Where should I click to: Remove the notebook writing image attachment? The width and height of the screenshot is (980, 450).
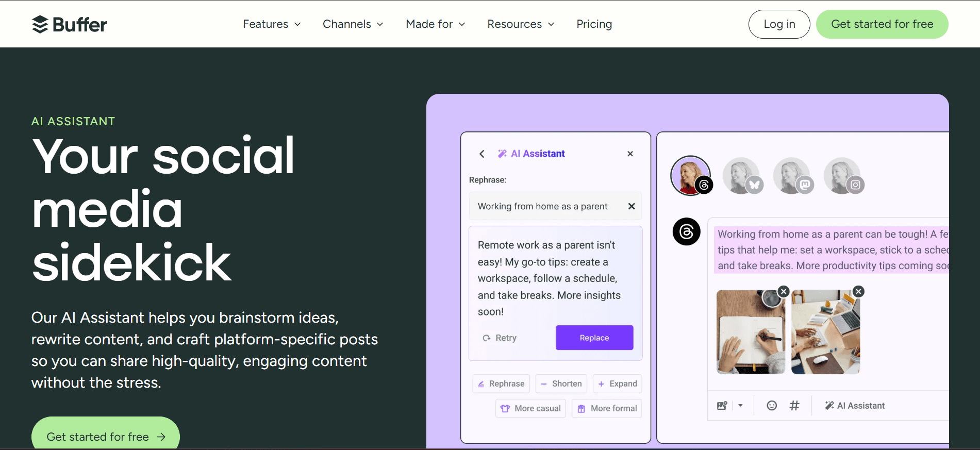click(784, 291)
